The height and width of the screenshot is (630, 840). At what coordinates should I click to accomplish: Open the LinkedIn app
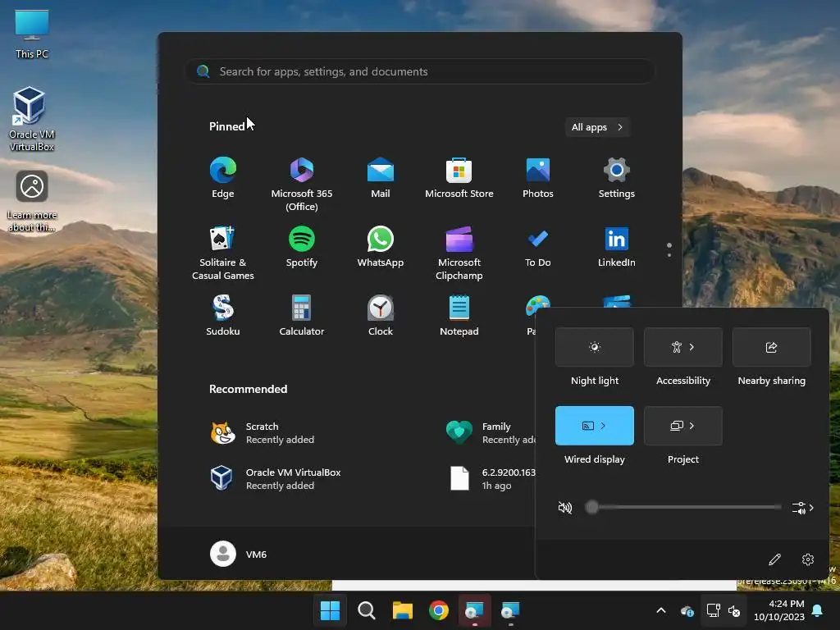pos(617,247)
